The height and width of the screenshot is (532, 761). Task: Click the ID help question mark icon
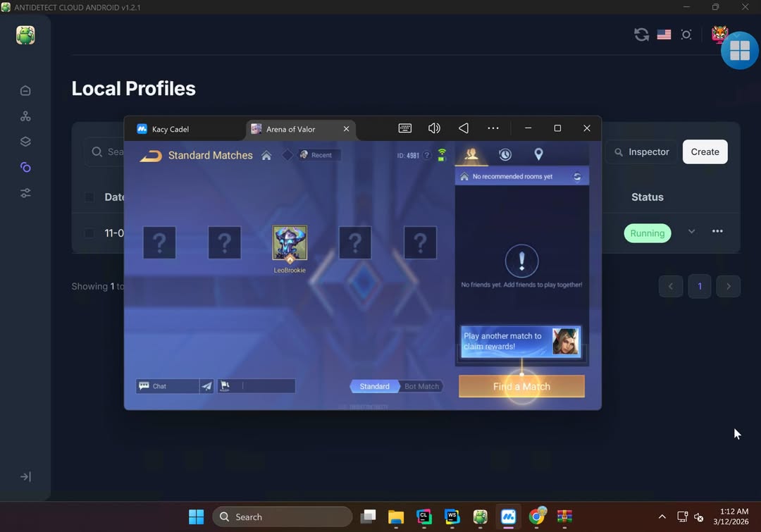coord(426,155)
